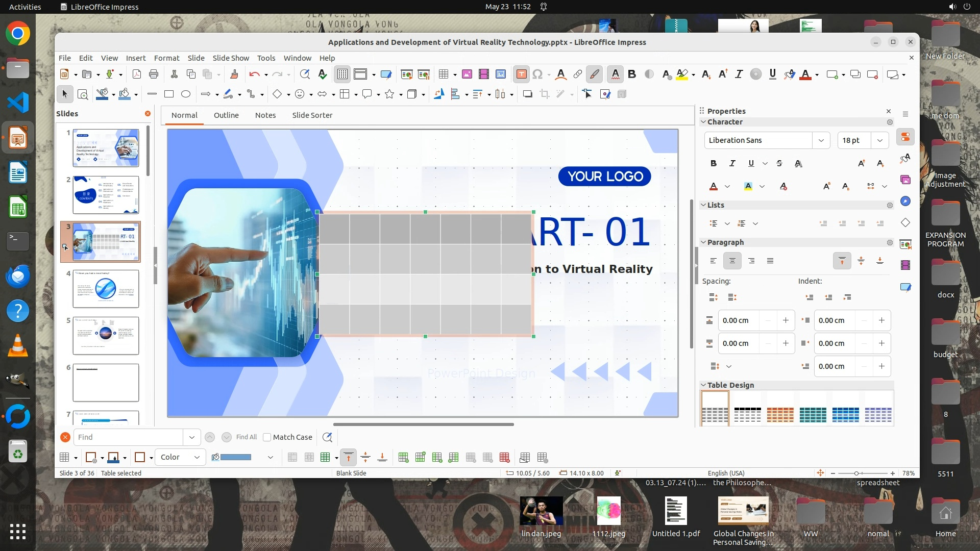980x551 pixels.
Task: Select the Rectangle shape tool
Action: pyautogui.click(x=169, y=94)
